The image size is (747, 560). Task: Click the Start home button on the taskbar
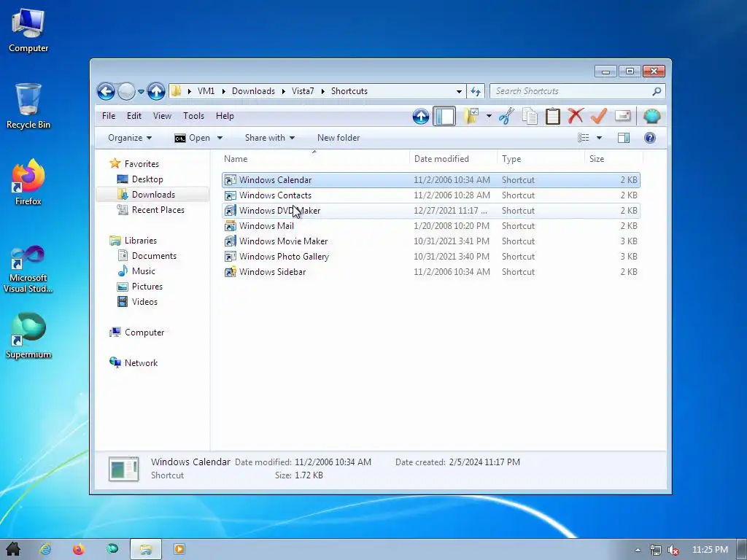(13, 549)
